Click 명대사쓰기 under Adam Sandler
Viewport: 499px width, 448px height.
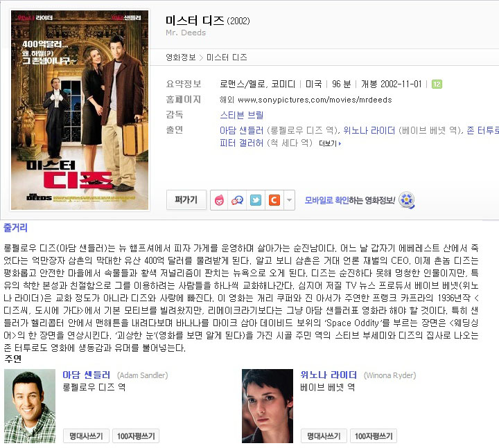coord(86,436)
